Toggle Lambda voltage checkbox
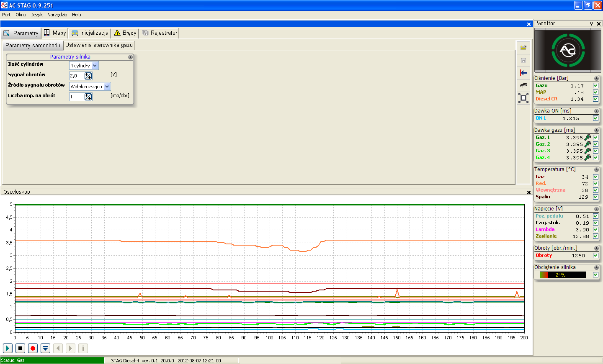The image size is (603, 364). [x=595, y=229]
